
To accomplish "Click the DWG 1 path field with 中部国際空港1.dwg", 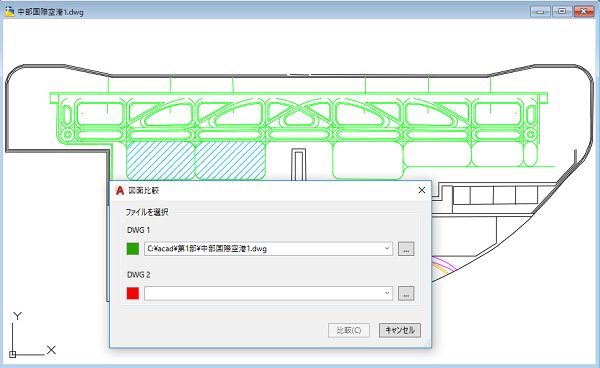I will [x=268, y=249].
